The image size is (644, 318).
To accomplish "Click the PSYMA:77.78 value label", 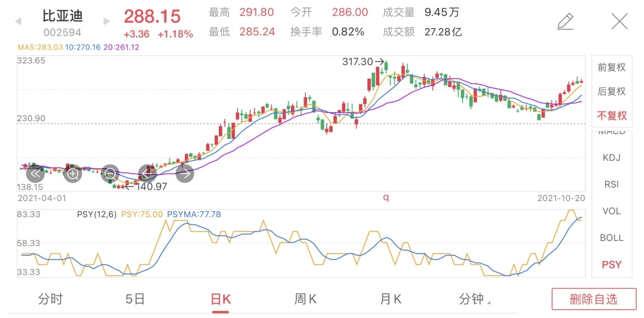I will pos(193,214).
